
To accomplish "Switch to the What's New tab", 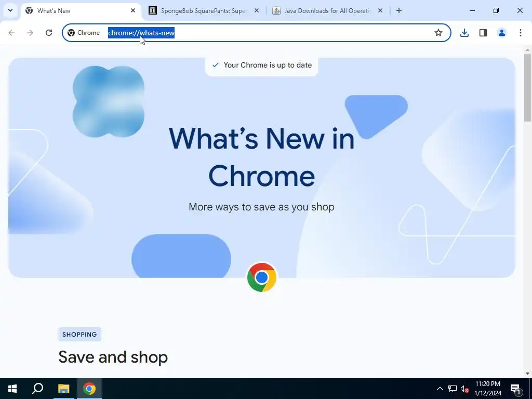I will point(81,11).
